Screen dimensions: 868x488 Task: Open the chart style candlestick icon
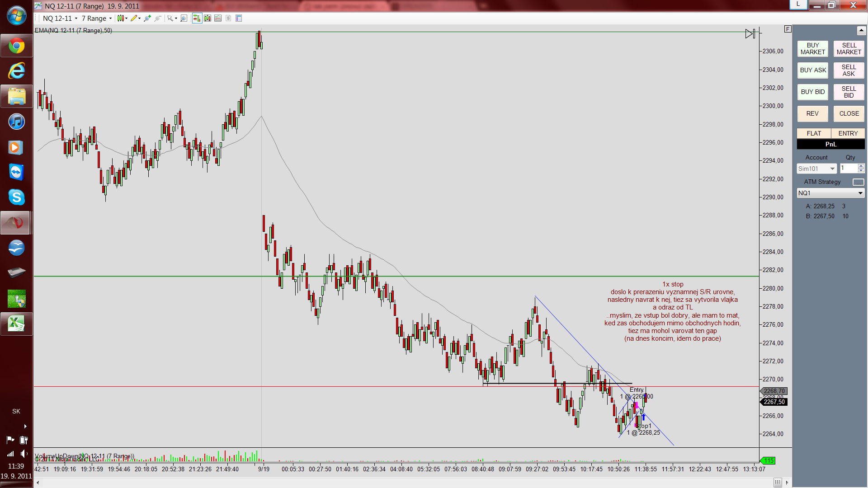[x=120, y=19]
